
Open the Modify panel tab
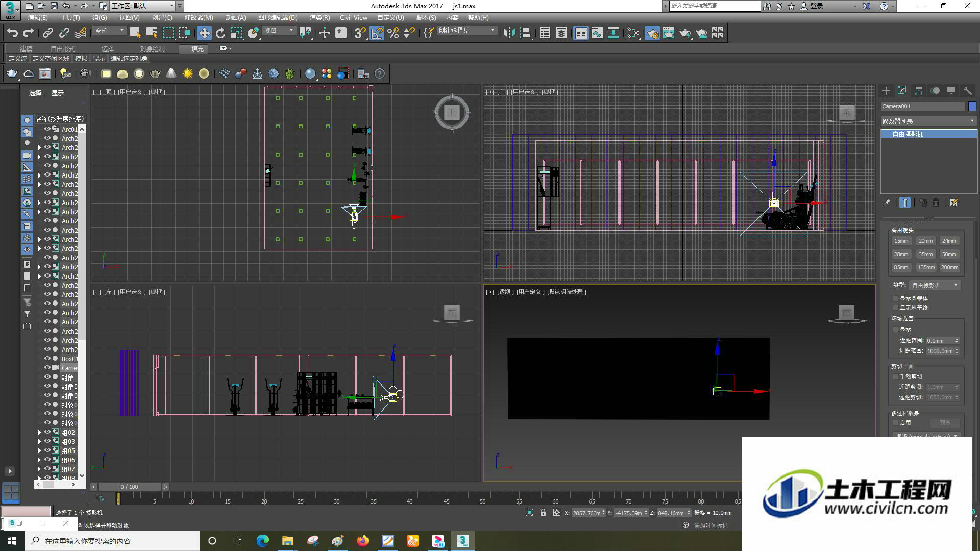pyautogui.click(x=902, y=91)
